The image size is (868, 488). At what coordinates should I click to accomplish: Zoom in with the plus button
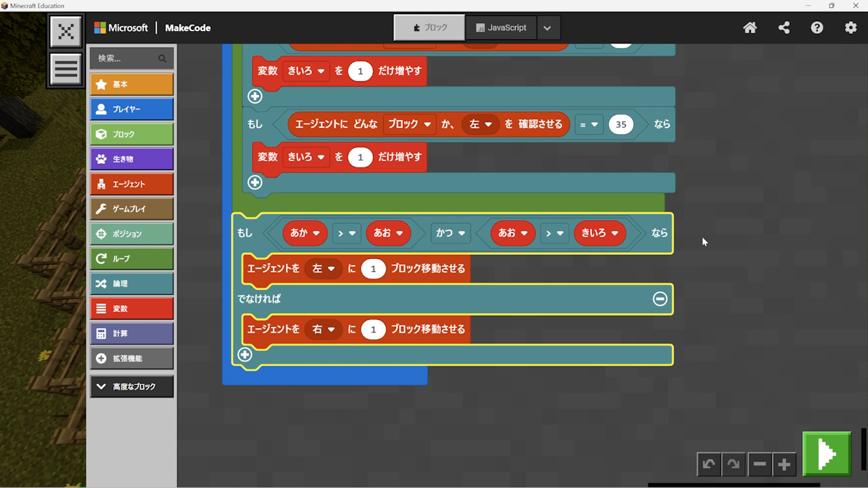click(x=784, y=464)
